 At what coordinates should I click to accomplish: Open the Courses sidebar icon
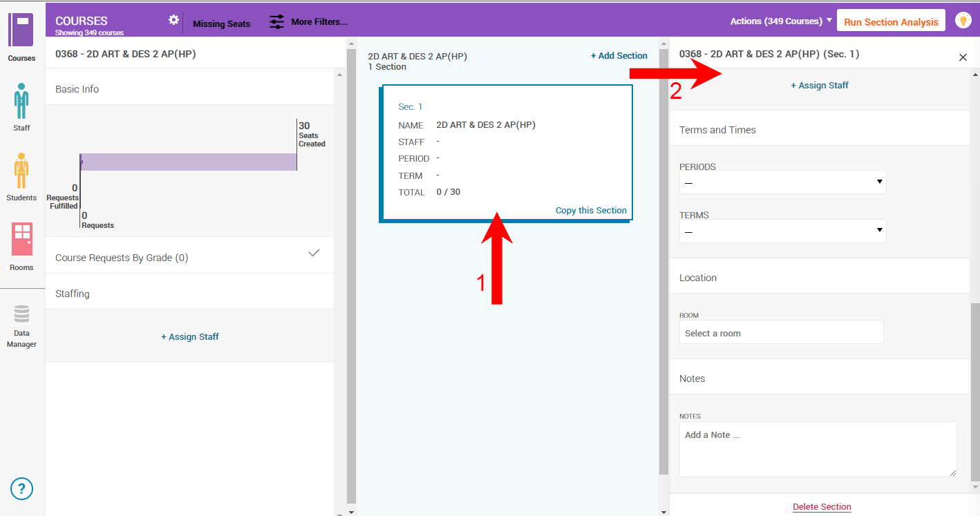(21, 31)
